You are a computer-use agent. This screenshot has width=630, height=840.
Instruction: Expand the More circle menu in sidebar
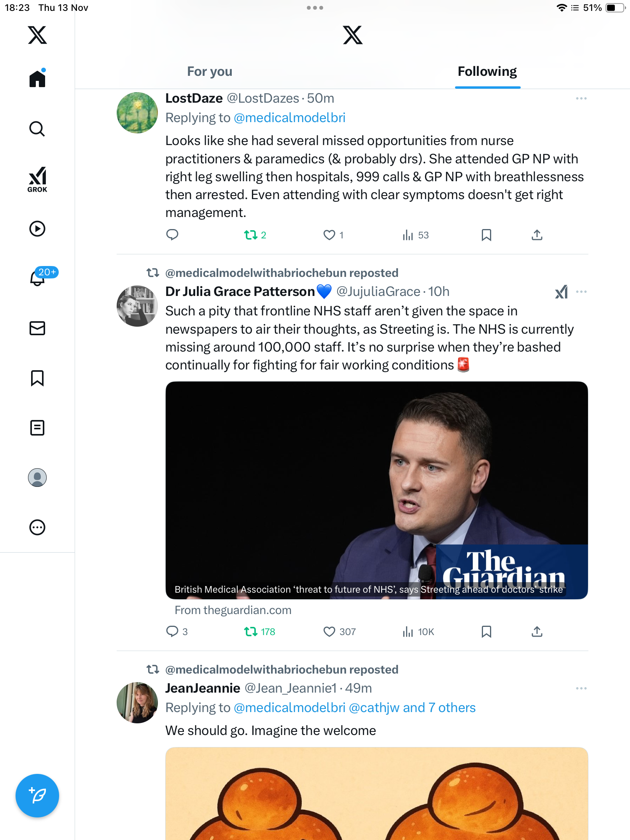[x=37, y=527]
